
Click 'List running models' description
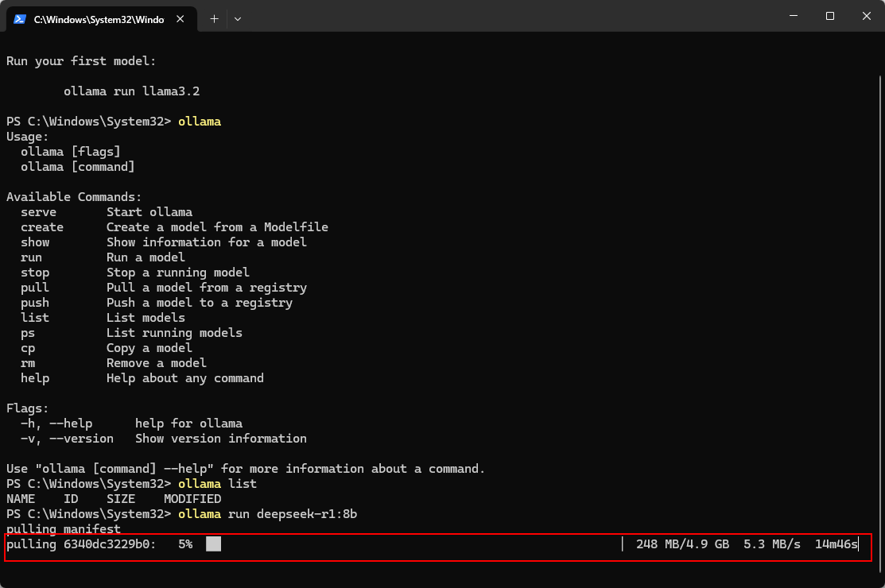coord(174,333)
